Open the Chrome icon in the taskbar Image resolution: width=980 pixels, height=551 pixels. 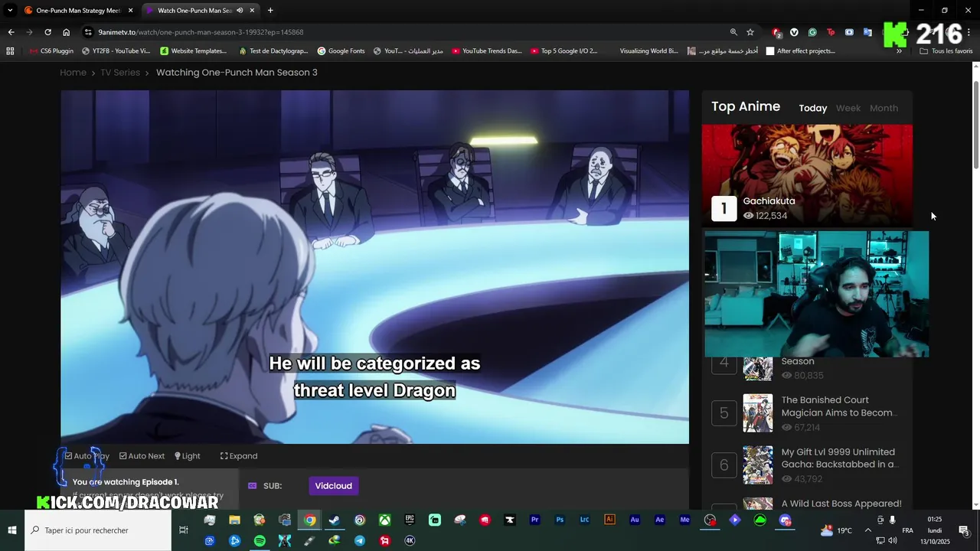click(309, 520)
